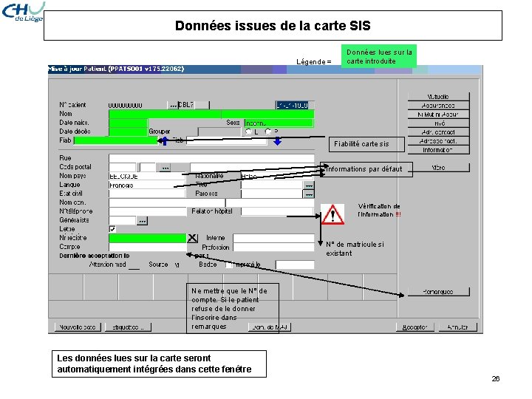Screen dimensions: 532x399
Task: Click the Mutuelle button
Action: [438, 97]
